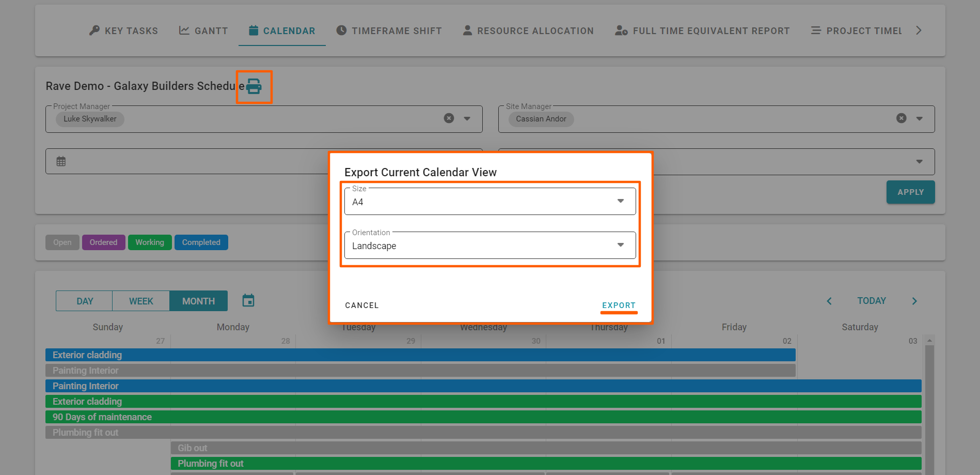
Task: Open the Orientation dropdown showing Landscape
Action: 489,246
